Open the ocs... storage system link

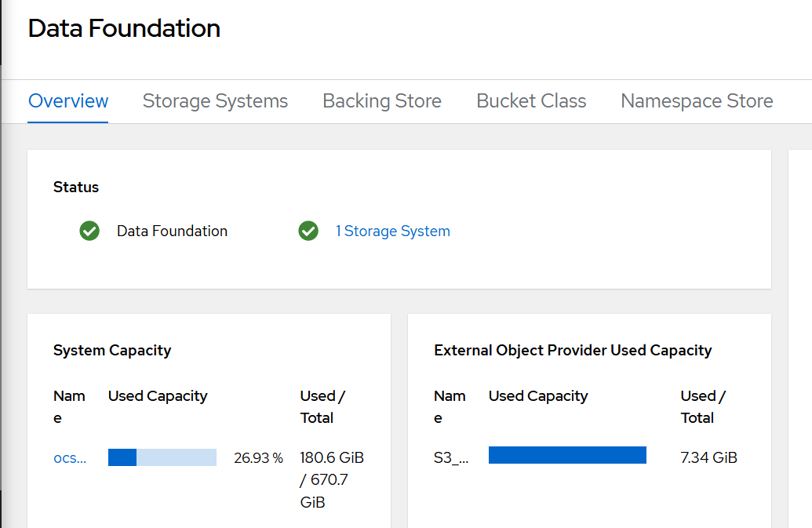[x=70, y=458]
